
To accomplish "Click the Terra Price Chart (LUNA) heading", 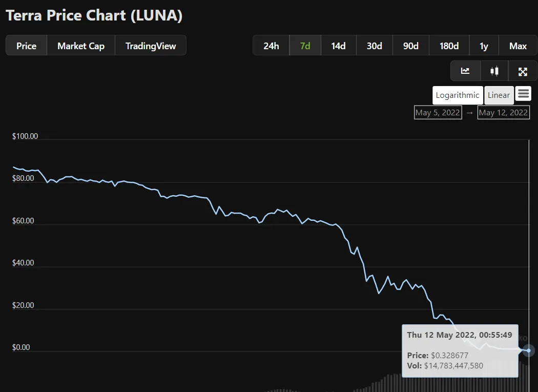I will click(x=94, y=15).
